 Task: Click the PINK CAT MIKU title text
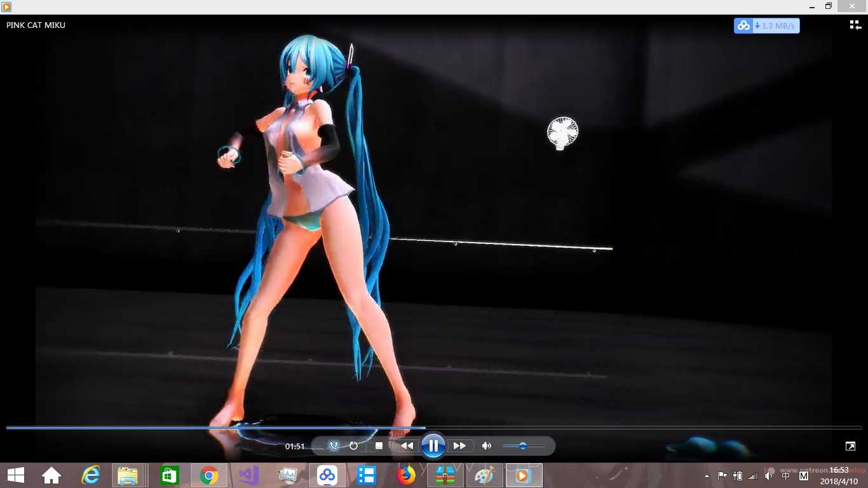(36, 25)
